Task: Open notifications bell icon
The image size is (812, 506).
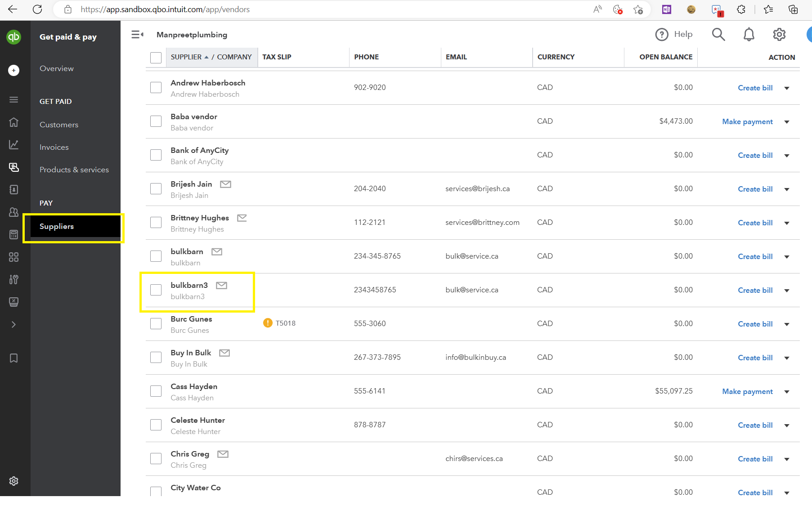Action: pos(749,34)
